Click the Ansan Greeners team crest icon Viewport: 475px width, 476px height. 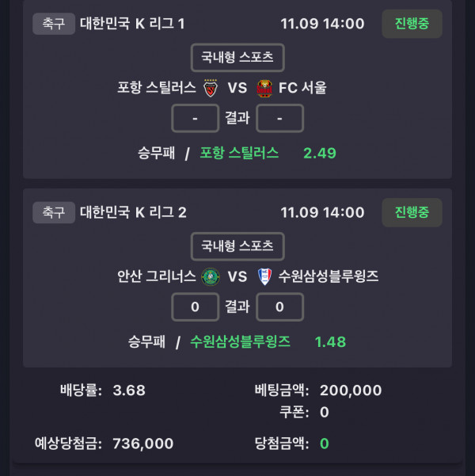coord(211,276)
